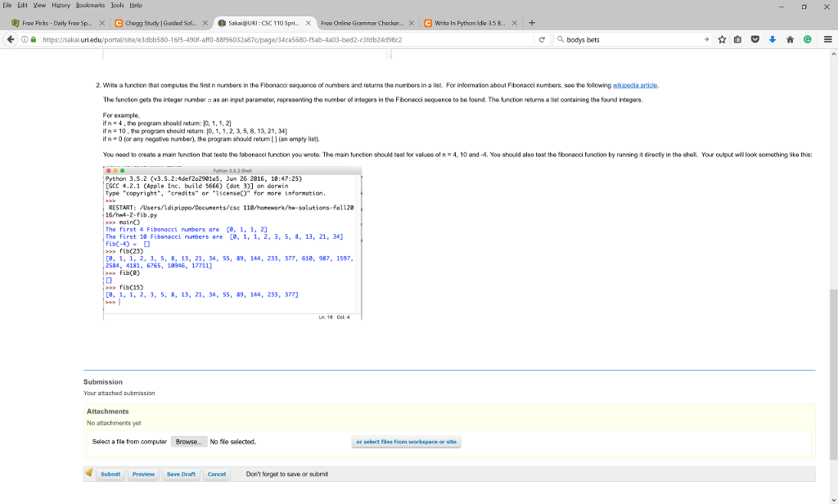
Task: Click the green Grammarly extension icon
Action: click(806, 39)
